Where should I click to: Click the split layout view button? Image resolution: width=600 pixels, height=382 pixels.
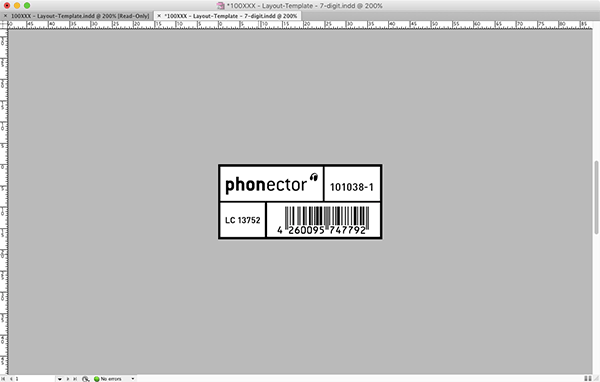click(588, 379)
